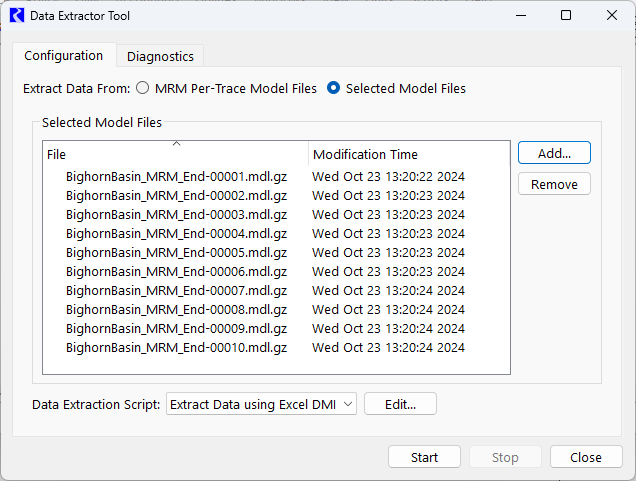Select BighornBasin_MRM_End-00001.mdl.gz in the list
The height and width of the screenshot is (481, 636).
176,177
